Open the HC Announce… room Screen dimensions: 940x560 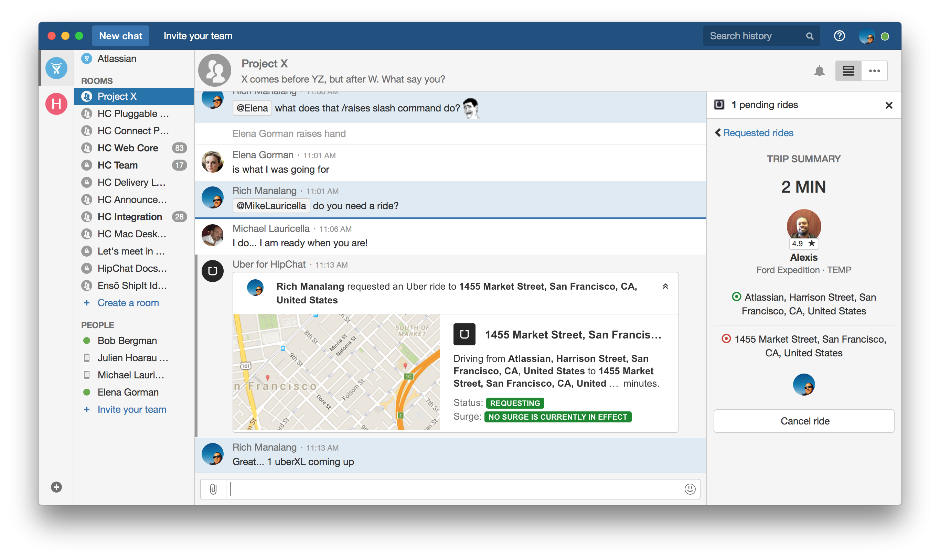[x=134, y=200]
